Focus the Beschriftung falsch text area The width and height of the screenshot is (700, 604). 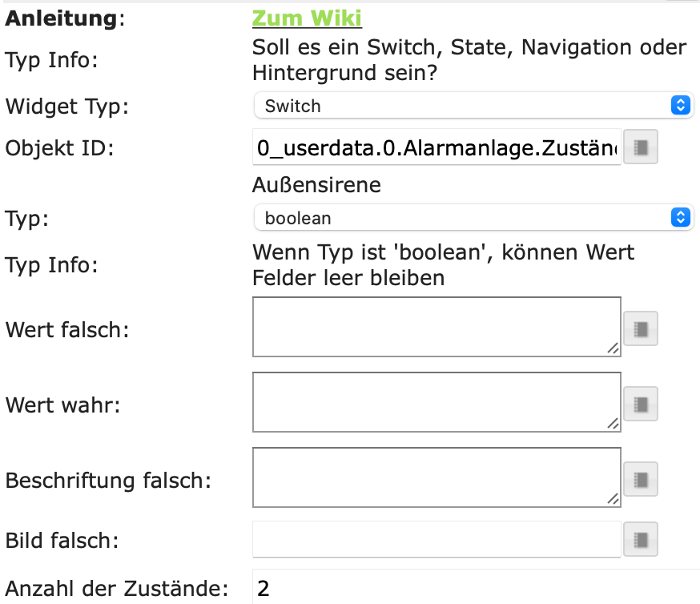coord(436,477)
